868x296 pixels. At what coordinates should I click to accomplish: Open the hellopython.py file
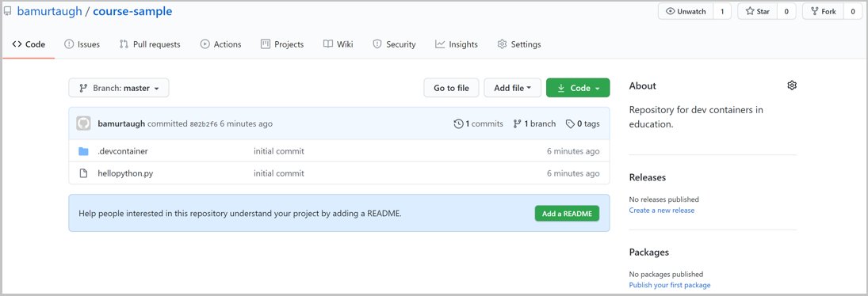pyautogui.click(x=125, y=173)
